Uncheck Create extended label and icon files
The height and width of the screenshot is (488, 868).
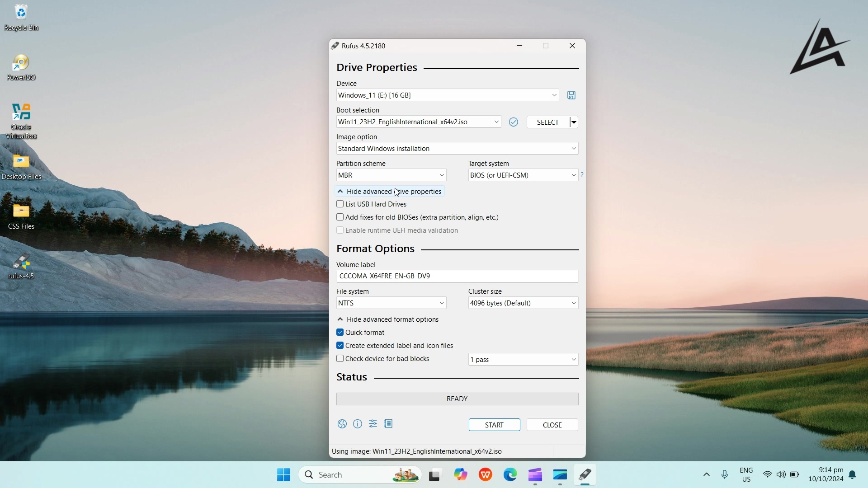(x=340, y=346)
